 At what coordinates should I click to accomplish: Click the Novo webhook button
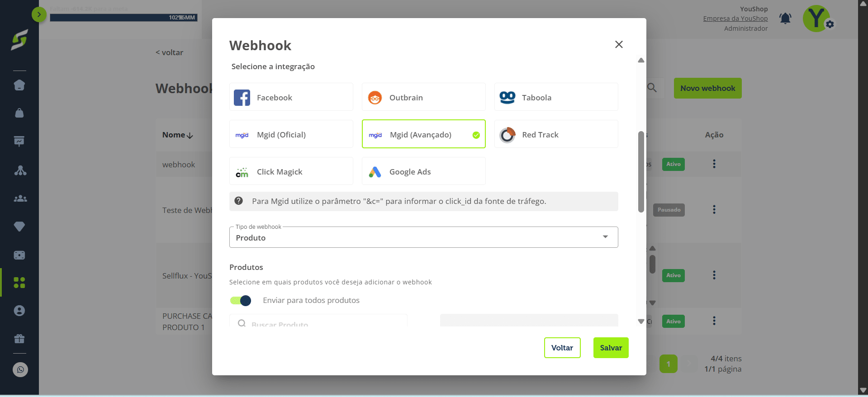tap(707, 88)
